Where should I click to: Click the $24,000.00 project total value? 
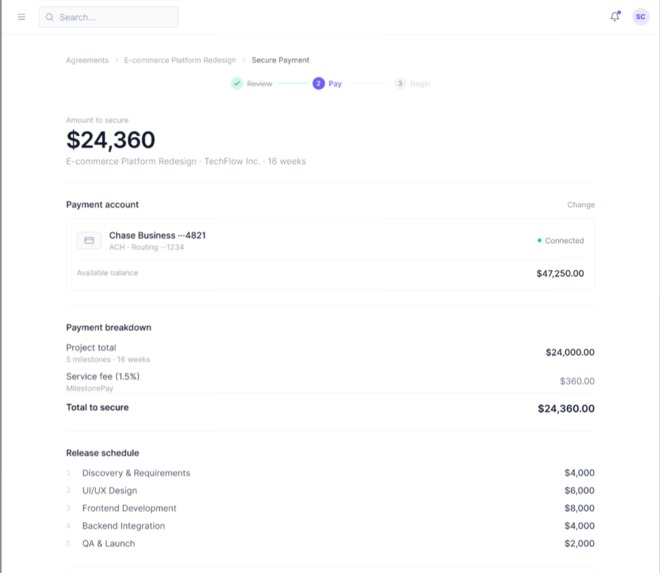(x=570, y=352)
